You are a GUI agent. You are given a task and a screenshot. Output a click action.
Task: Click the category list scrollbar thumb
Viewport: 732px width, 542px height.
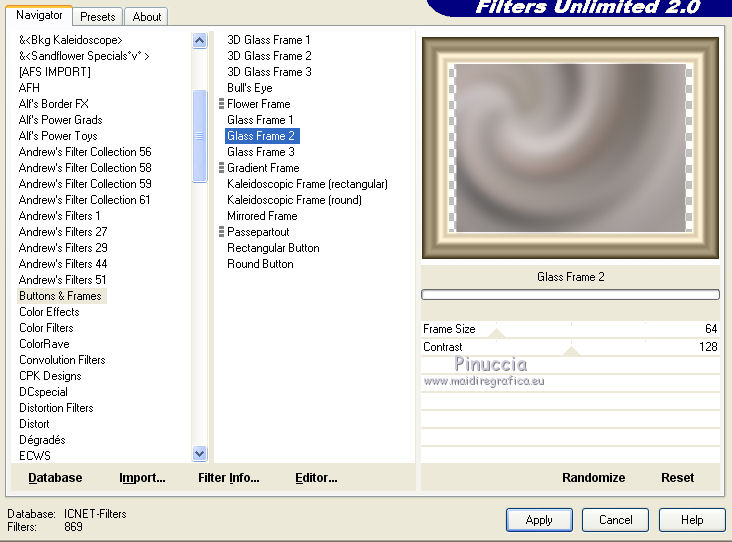pos(199,136)
